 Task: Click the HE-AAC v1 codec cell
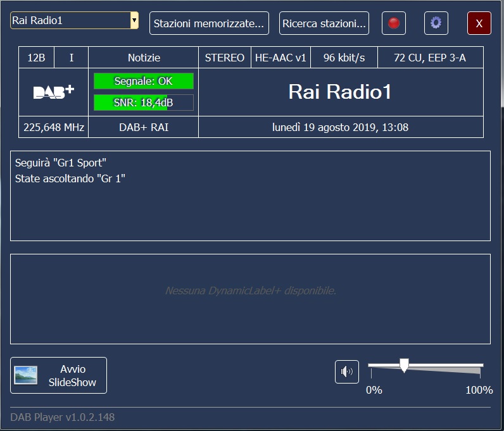click(x=280, y=58)
